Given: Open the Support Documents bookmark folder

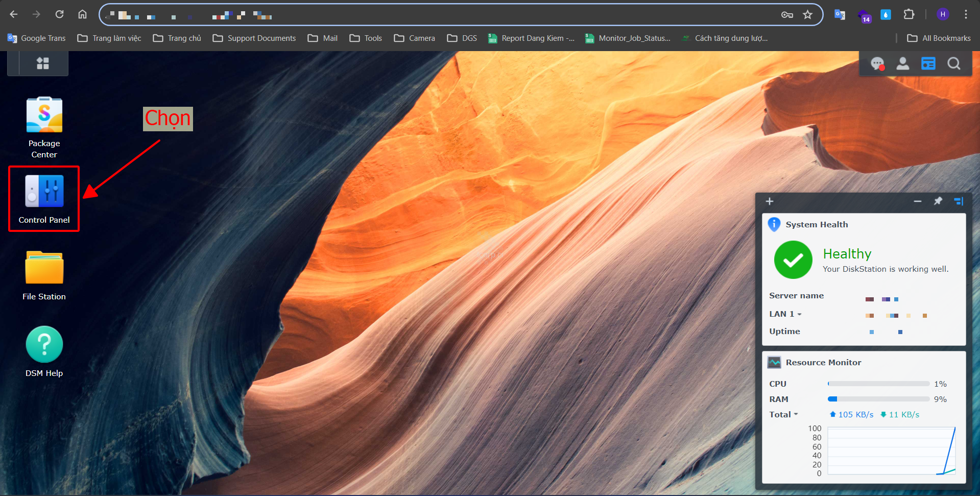Looking at the screenshot, I should point(254,38).
